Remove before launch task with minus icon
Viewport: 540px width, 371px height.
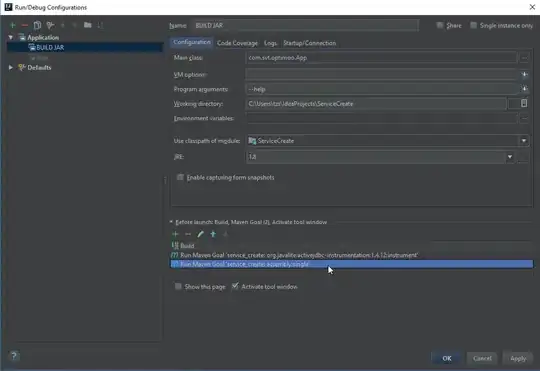(188, 234)
